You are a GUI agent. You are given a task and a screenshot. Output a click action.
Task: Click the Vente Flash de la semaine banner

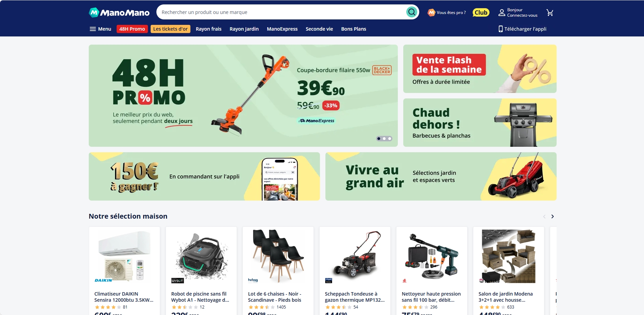click(x=480, y=69)
